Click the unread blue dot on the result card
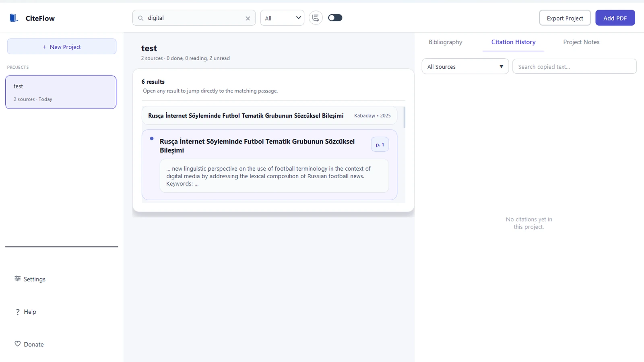Screen dimensions: 644x362 151,138
